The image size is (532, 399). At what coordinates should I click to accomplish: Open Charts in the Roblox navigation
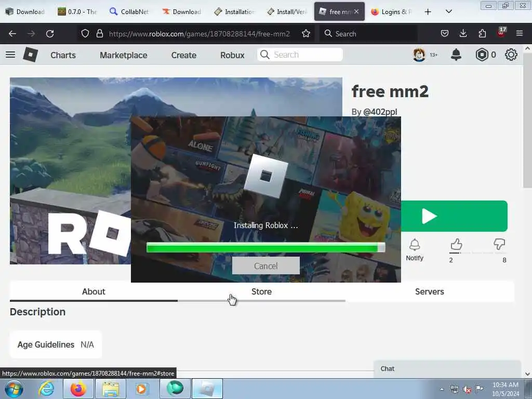click(63, 55)
